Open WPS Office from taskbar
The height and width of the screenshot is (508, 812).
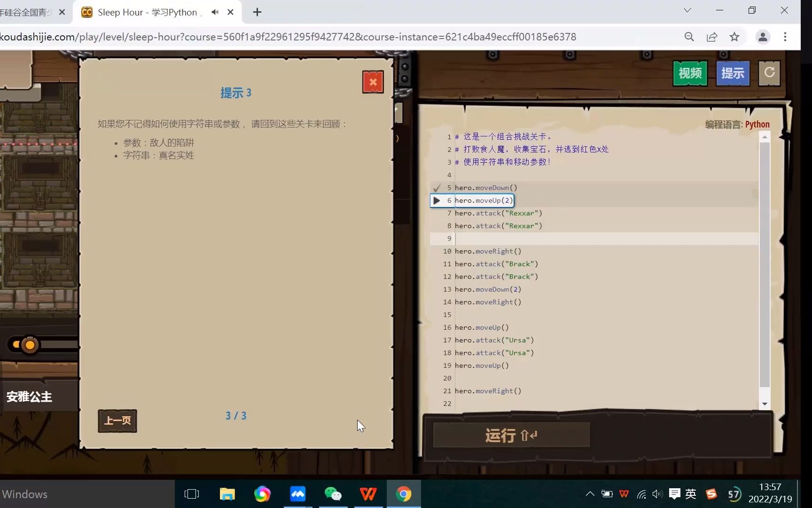pyautogui.click(x=368, y=494)
